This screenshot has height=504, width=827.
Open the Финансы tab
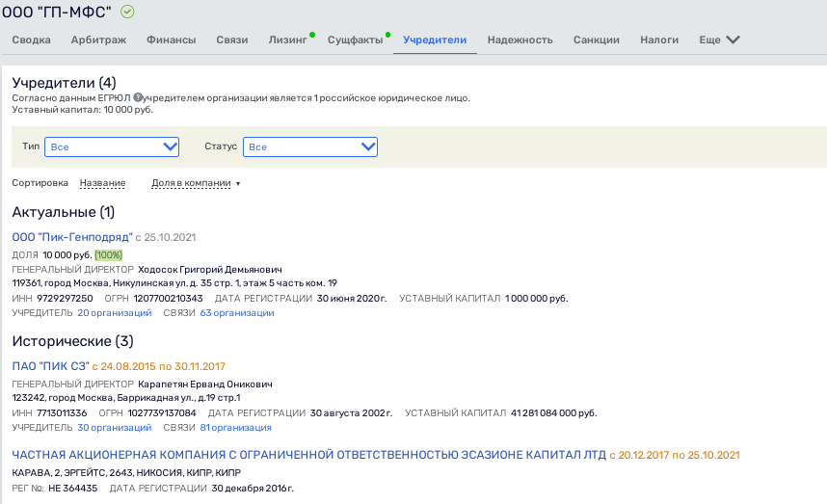point(171,40)
